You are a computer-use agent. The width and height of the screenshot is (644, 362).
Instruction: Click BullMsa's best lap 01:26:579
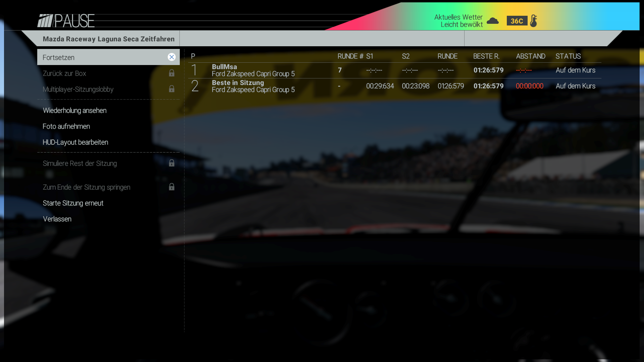pos(488,70)
